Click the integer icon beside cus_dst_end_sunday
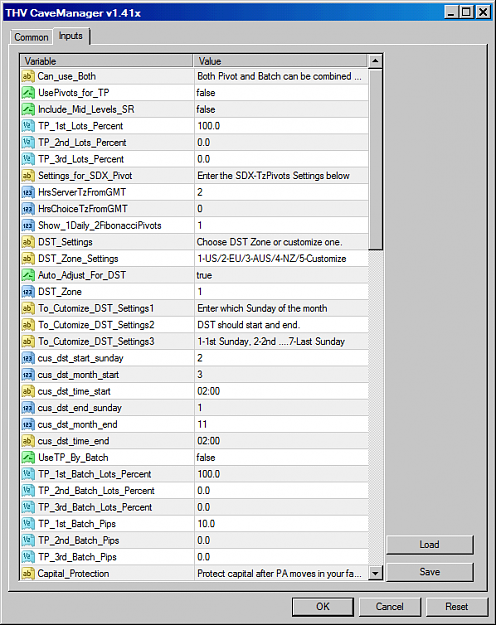The image size is (496, 625). pos(28,408)
